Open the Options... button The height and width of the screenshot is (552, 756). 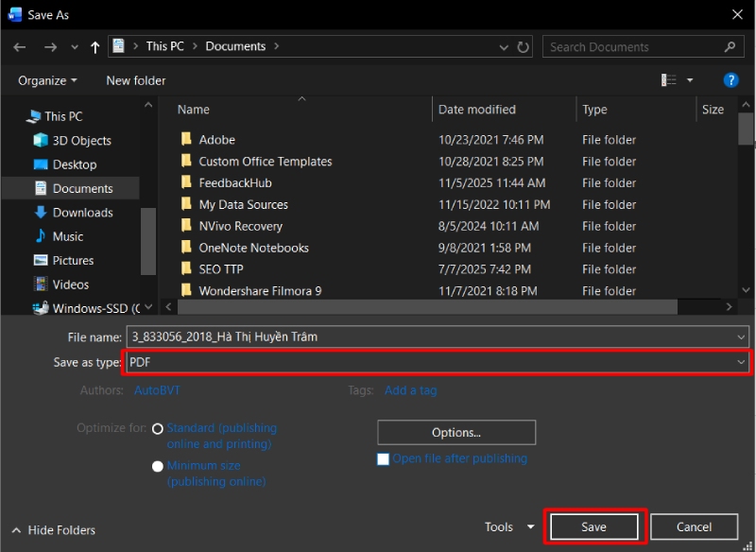coord(456,433)
